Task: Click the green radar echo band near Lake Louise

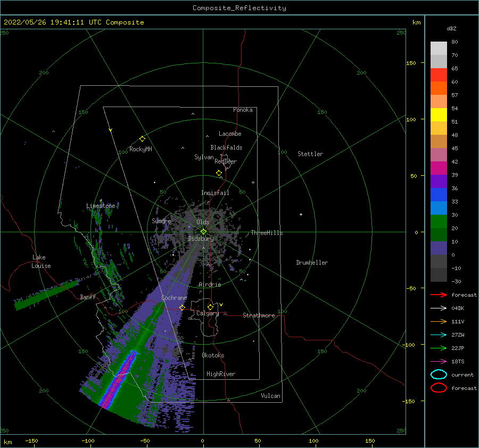Action: [46, 294]
